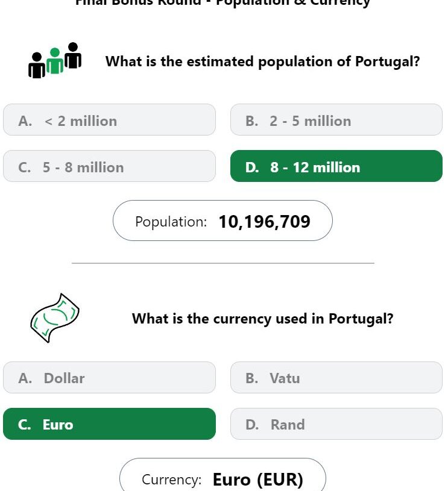Click the Portugal population question text

(262, 61)
